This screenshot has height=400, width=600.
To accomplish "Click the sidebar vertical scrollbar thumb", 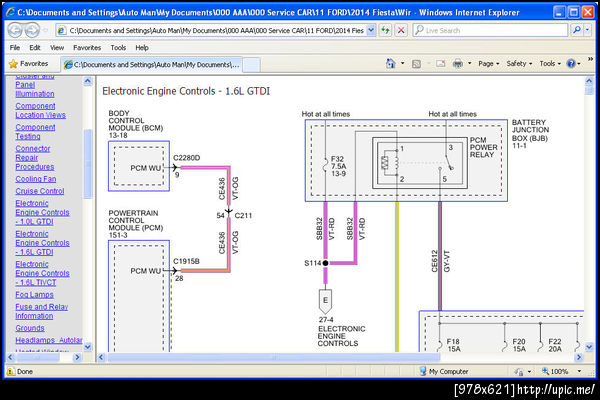I will coord(88,164).
